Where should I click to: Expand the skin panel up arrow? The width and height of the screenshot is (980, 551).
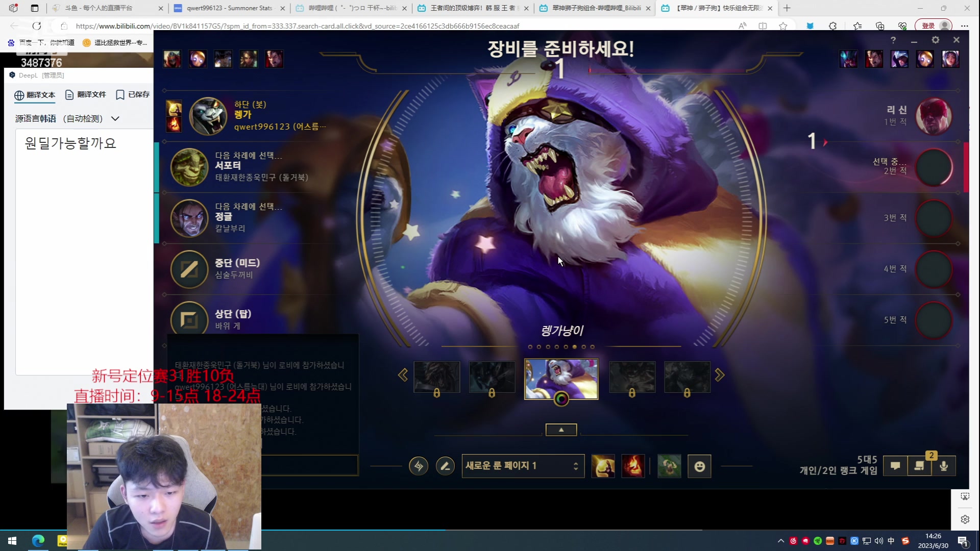[561, 430]
